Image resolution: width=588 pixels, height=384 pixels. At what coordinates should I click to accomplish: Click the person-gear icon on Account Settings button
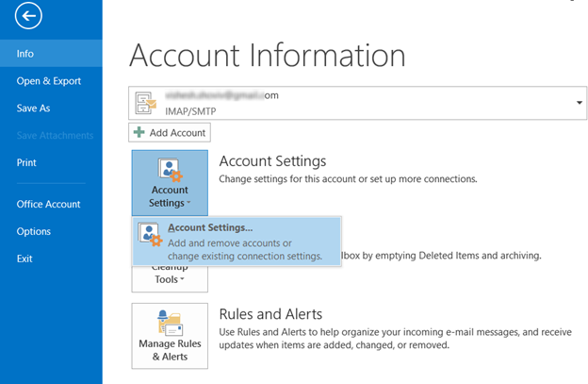tap(170, 170)
